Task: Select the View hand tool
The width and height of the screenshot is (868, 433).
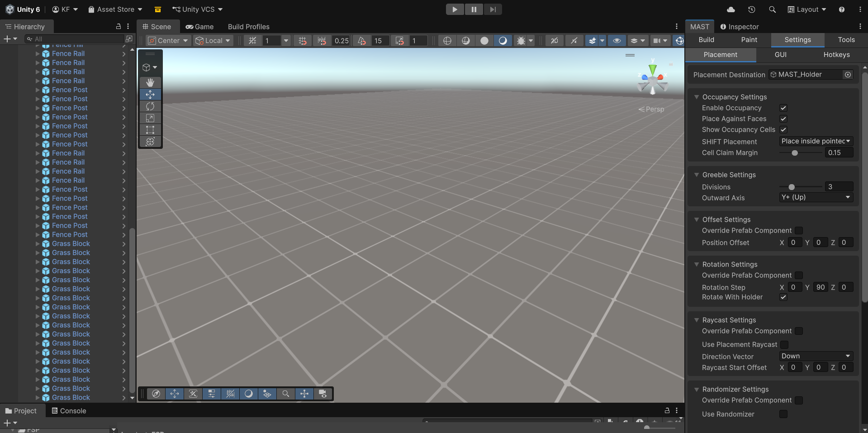Action: coord(150,82)
